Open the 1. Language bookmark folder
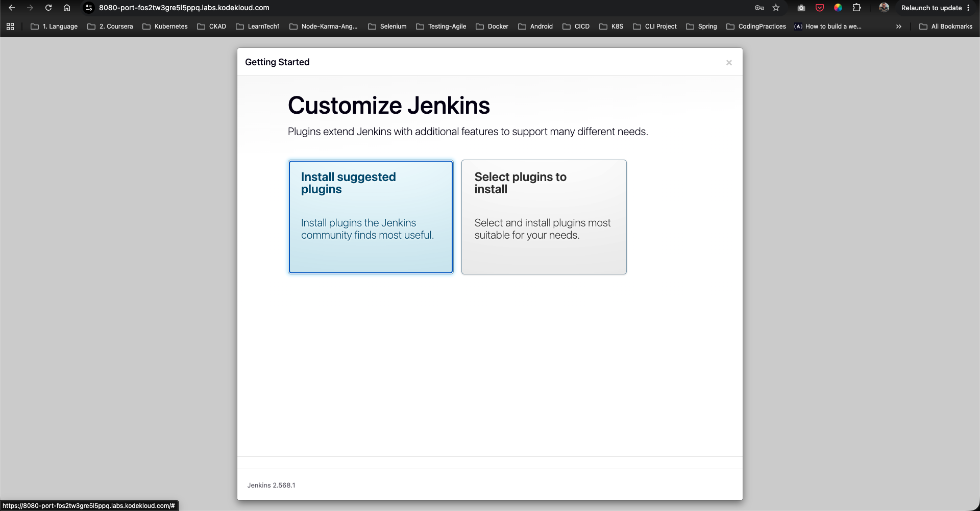The image size is (980, 511). [54, 27]
